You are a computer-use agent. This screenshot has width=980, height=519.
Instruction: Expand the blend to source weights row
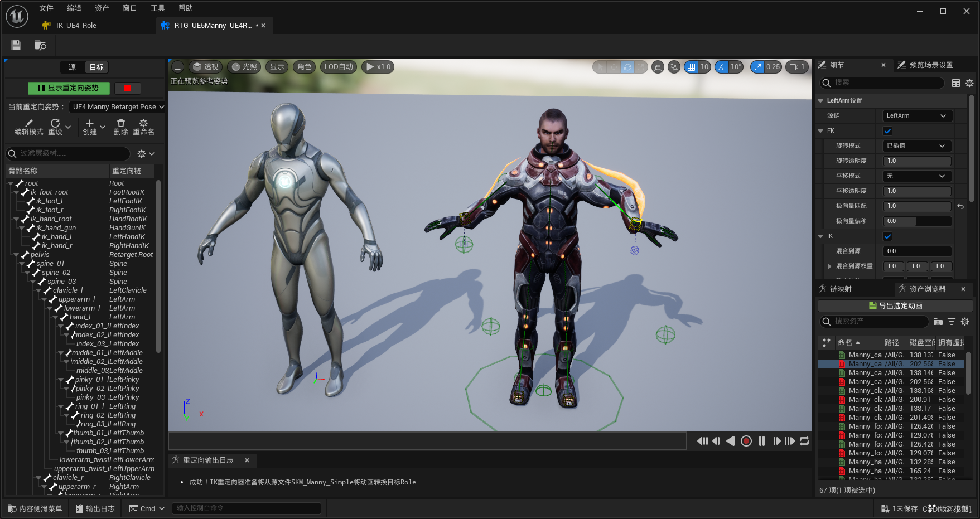point(829,266)
